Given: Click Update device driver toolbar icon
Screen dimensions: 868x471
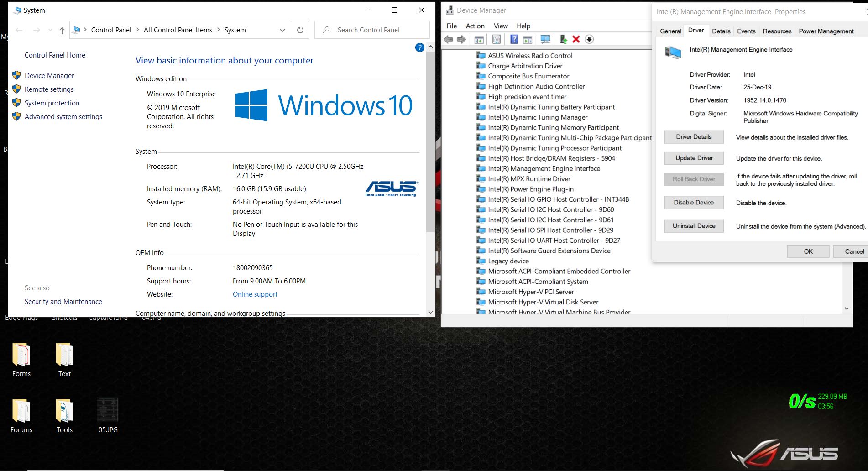Looking at the screenshot, I should tap(563, 40).
